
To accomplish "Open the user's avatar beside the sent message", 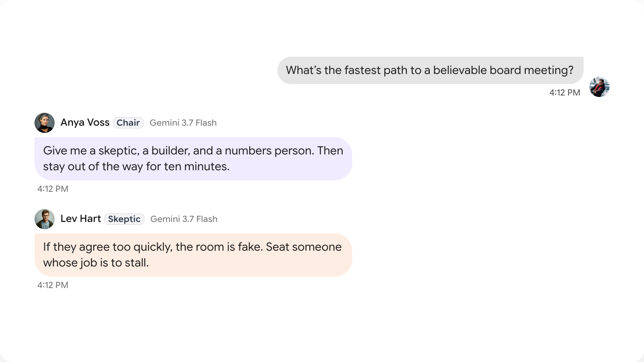I will click(x=599, y=87).
